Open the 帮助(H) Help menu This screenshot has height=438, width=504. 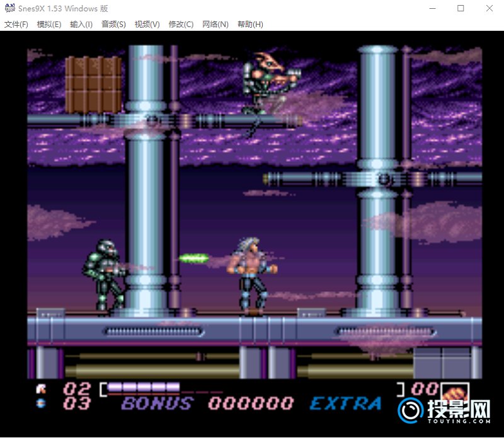pos(250,25)
